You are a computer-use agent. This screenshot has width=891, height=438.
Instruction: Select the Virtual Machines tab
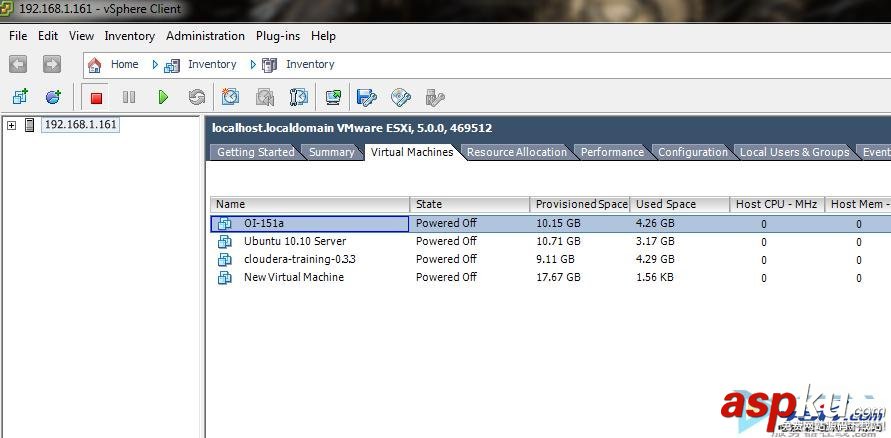point(412,152)
